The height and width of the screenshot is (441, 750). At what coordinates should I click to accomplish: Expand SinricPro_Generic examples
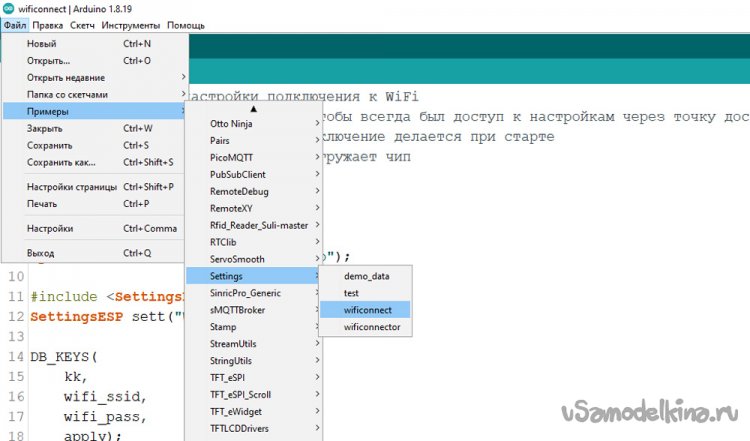click(x=254, y=293)
